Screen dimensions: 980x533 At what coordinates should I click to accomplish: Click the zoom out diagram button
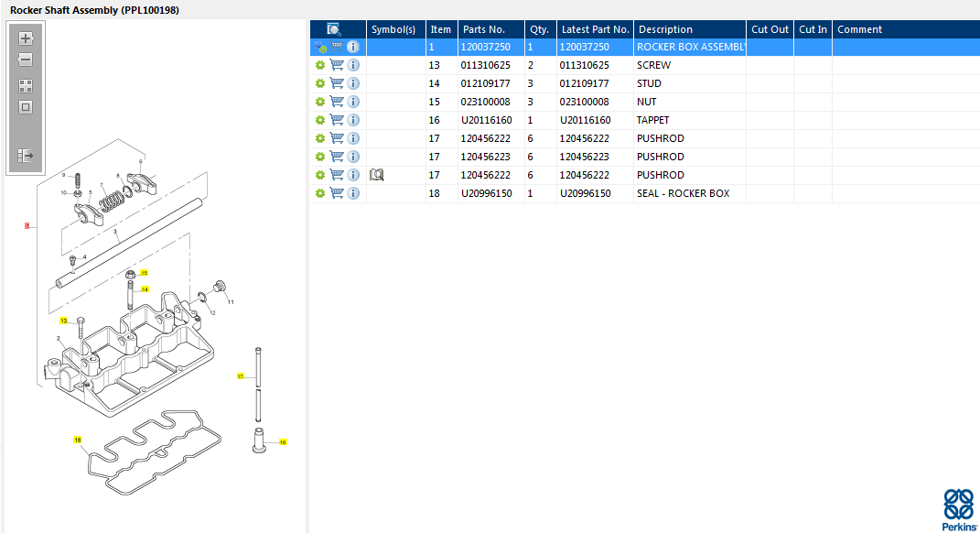26,60
